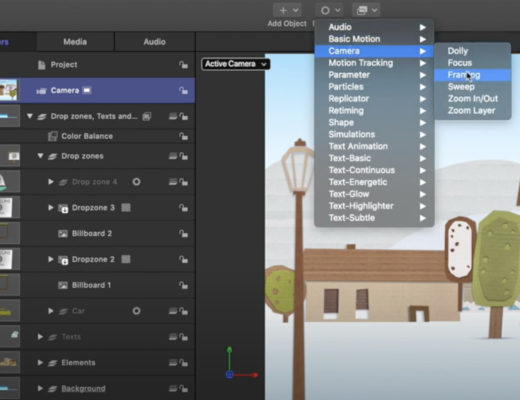Toggle lock on Dropzone 2
Image resolution: width=520 pixels, height=400 pixels.
point(183,259)
